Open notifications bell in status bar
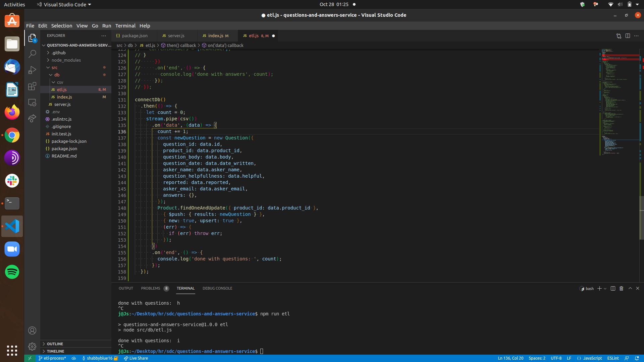The width and height of the screenshot is (644, 362). pos(637,358)
